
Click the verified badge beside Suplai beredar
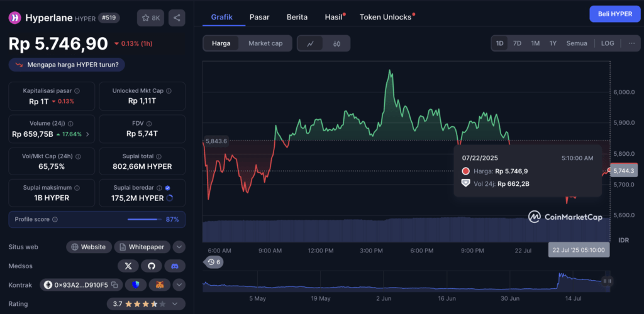pyautogui.click(x=167, y=188)
